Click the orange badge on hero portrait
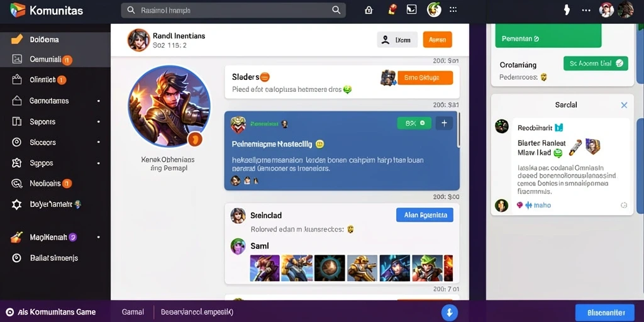 [195, 139]
